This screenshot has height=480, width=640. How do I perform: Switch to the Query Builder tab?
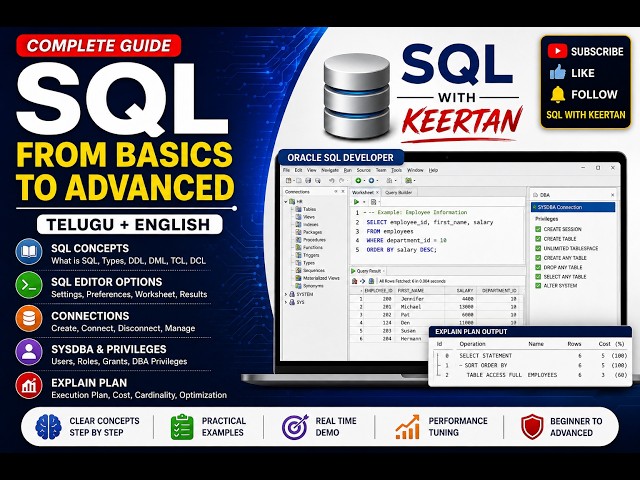(398, 193)
